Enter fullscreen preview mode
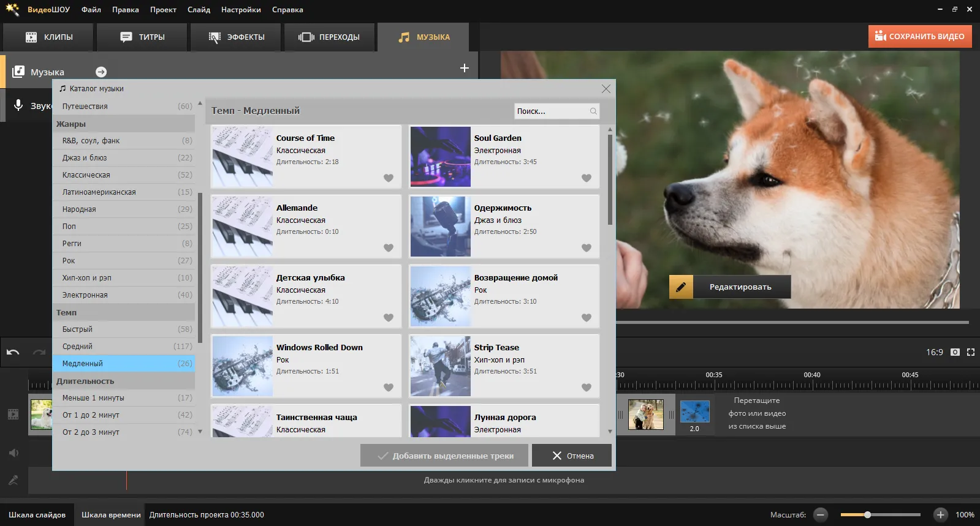 coord(971,352)
